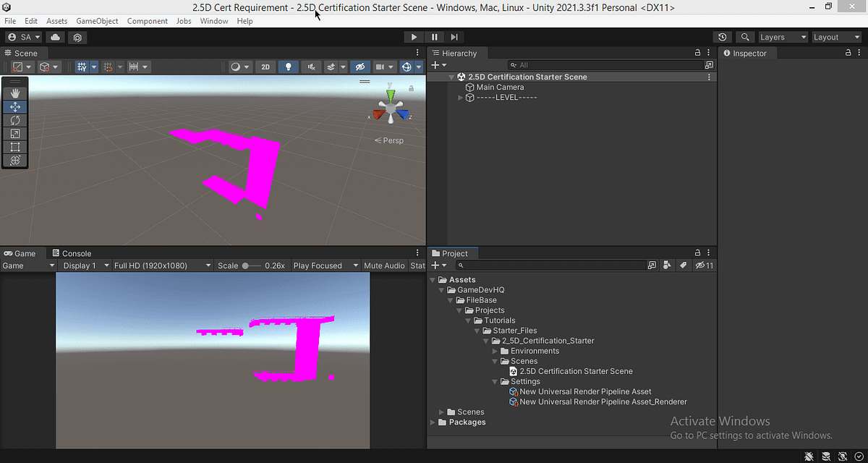
Task: Select the Scale tool
Action: 14,133
